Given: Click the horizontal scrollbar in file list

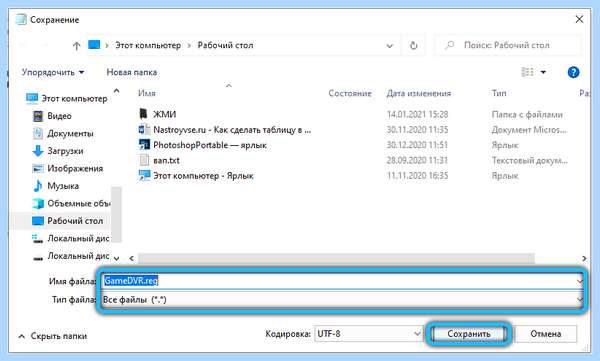Looking at the screenshot, I should click(x=337, y=258).
